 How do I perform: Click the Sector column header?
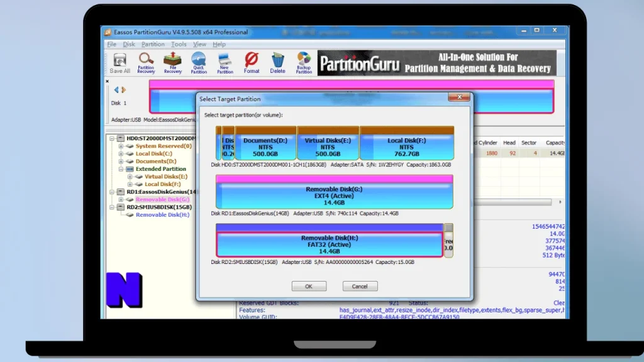click(528, 143)
